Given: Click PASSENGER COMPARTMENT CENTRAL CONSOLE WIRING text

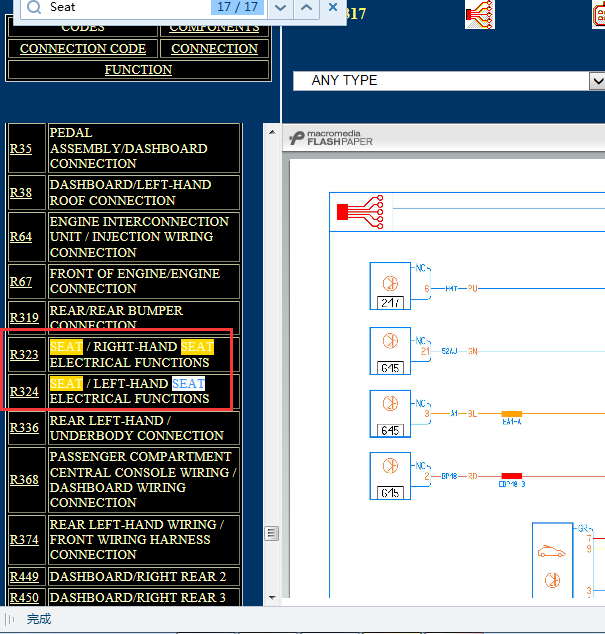Looking at the screenshot, I should tap(143, 480).
